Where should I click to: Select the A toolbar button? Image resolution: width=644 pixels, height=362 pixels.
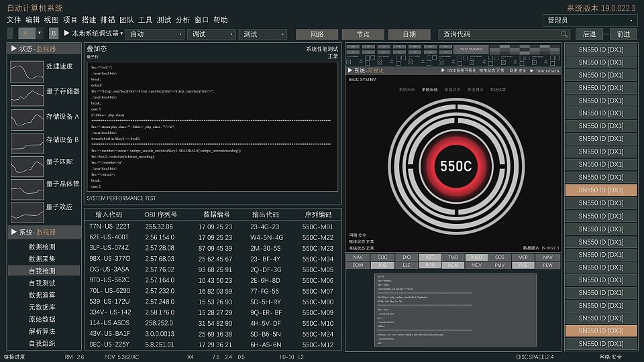(26, 34)
